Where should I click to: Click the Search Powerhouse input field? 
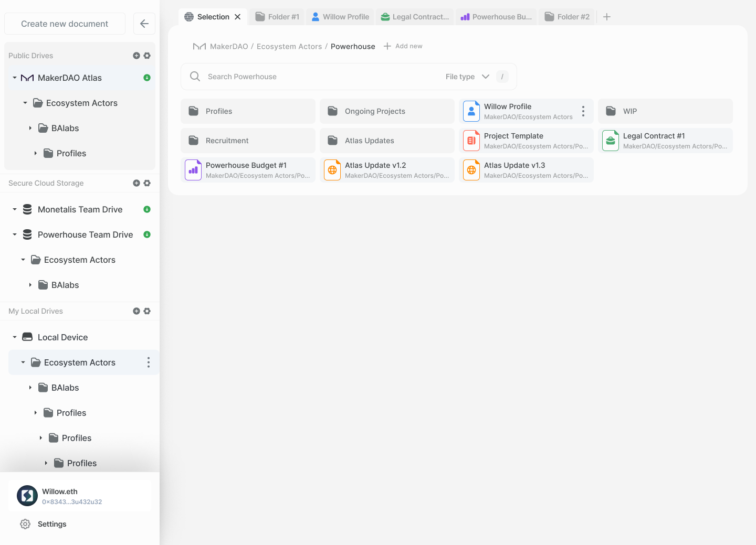click(x=315, y=77)
